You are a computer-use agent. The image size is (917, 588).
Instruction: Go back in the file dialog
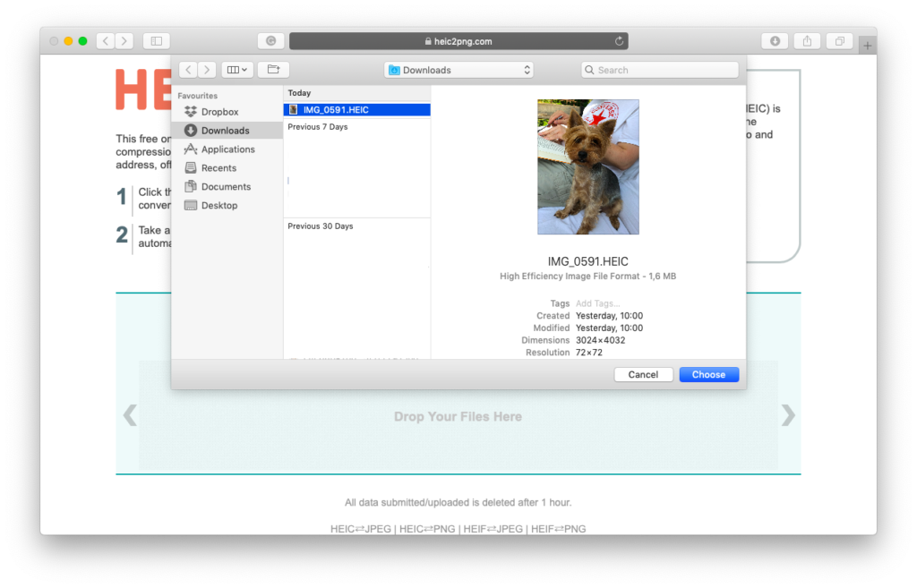click(188, 70)
